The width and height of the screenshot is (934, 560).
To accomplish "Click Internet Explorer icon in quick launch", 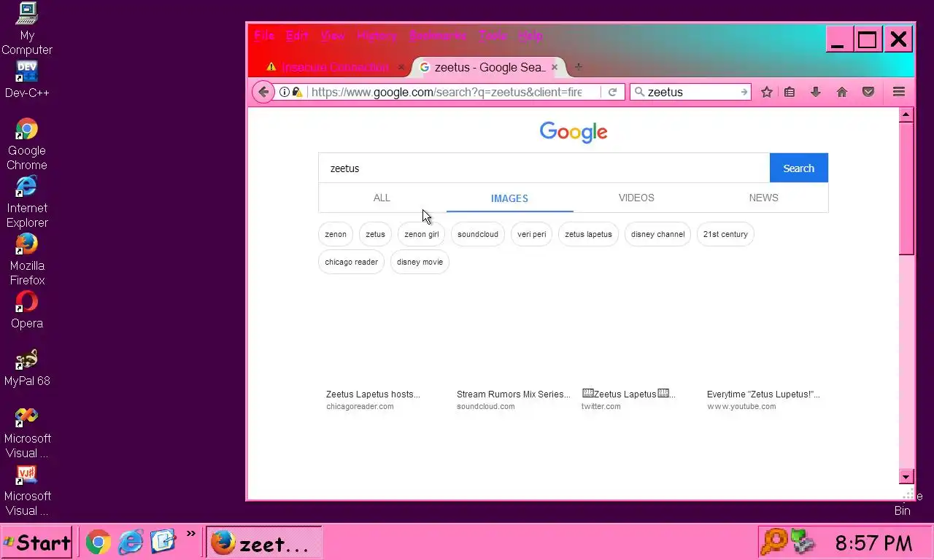I will pyautogui.click(x=131, y=542).
